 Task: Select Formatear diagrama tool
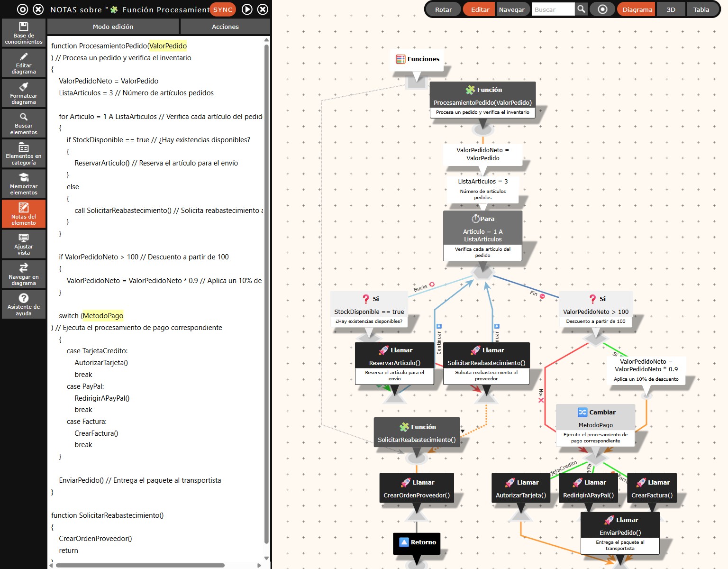click(24, 93)
